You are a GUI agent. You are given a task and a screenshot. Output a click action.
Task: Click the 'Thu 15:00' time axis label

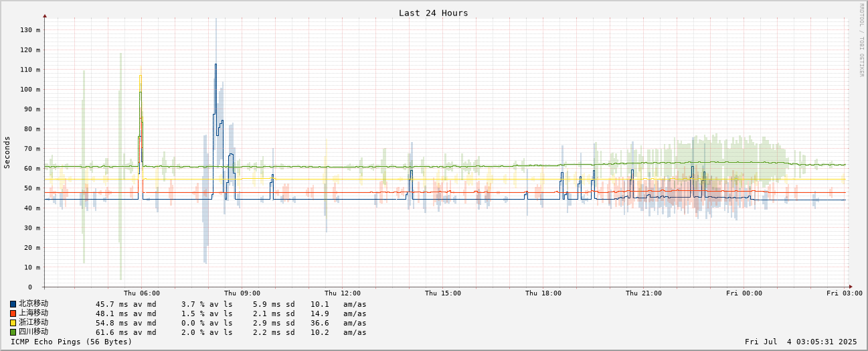[443, 293]
